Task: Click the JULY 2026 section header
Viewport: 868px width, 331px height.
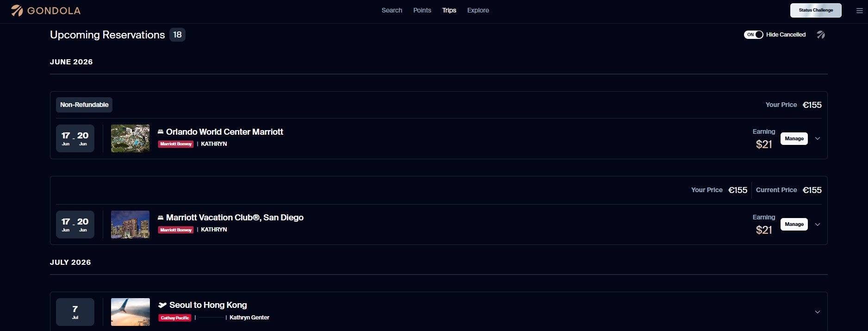Action: (x=70, y=262)
